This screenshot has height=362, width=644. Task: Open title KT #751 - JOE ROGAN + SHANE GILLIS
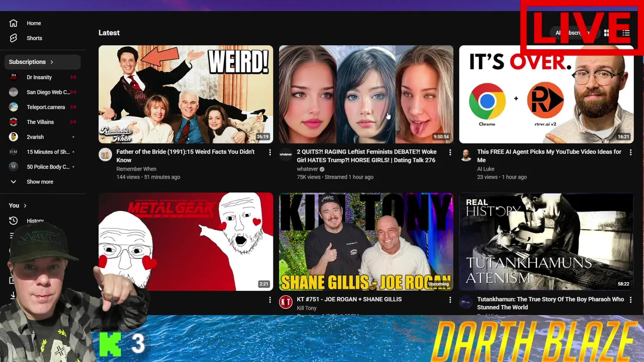(349, 299)
